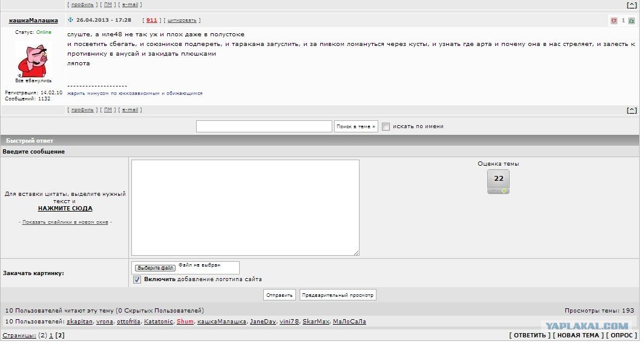This screenshot has width=644, height=344.
Task: Click the 'Online' status text
Action: click(44, 33)
